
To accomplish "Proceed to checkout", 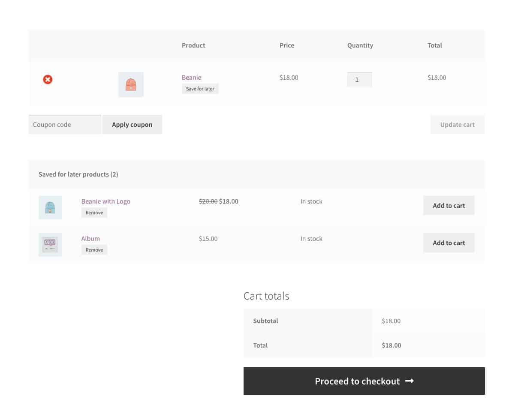I will coord(364,381).
